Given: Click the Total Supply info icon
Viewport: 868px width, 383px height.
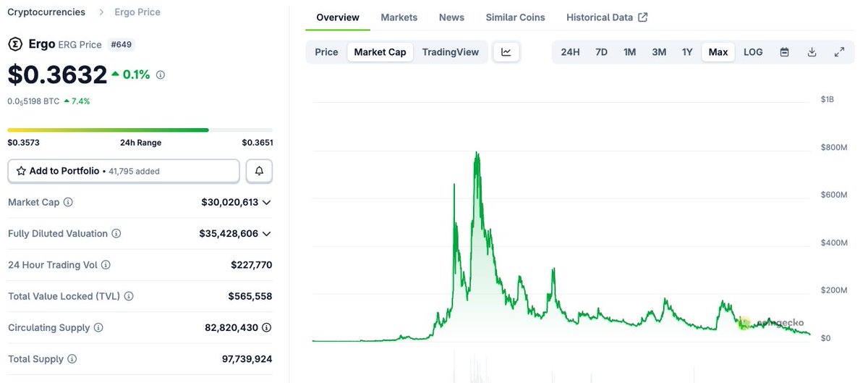Looking at the screenshot, I should click(72, 359).
